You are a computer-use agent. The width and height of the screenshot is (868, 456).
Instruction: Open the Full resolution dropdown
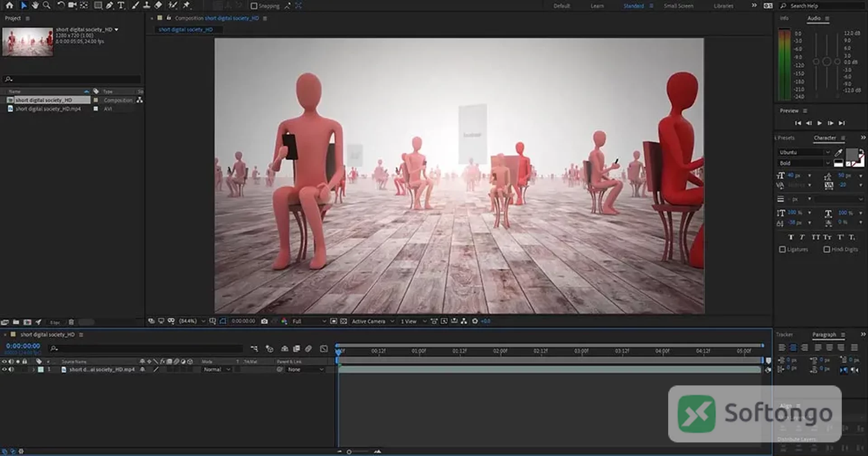tap(309, 321)
